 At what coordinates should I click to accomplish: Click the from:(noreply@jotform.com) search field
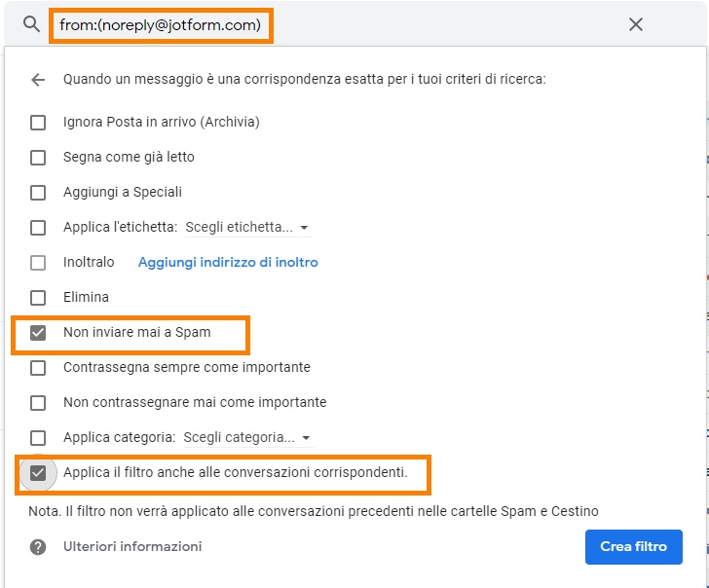pyautogui.click(x=161, y=25)
